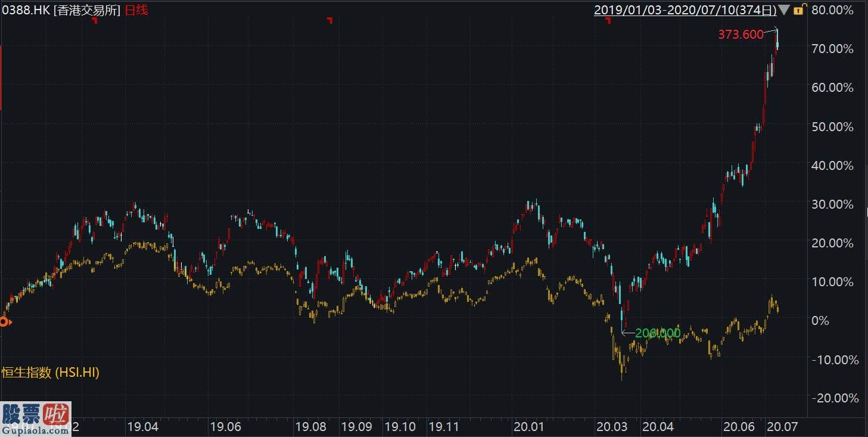Click the 恒生指数 (HSI.HI) overlay label
The width and height of the screenshot is (868, 437).
50,373
